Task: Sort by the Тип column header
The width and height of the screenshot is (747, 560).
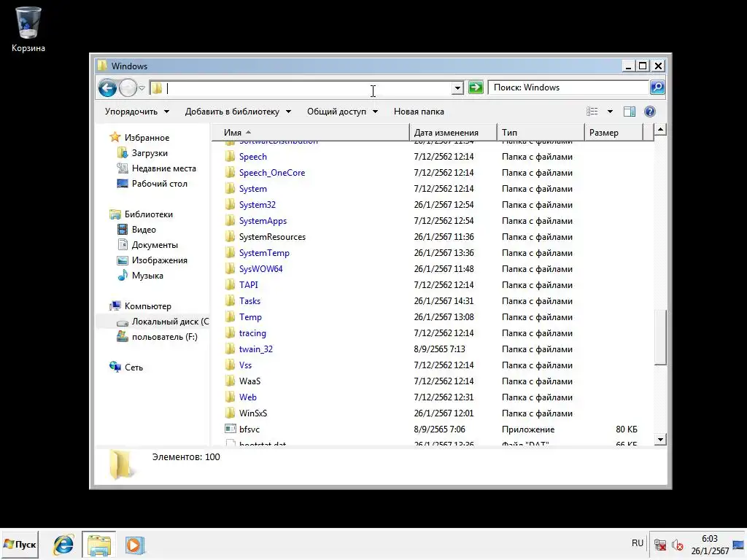Action: (541, 133)
